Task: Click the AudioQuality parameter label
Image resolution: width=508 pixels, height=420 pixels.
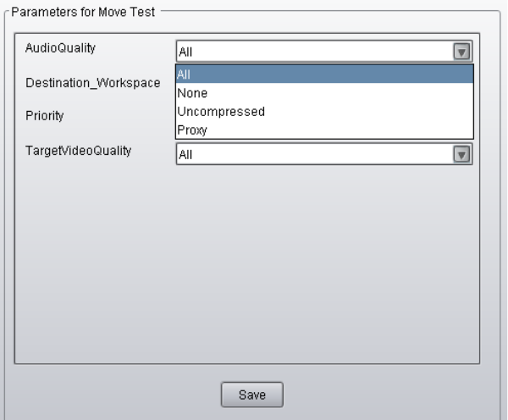Action: click(59, 49)
